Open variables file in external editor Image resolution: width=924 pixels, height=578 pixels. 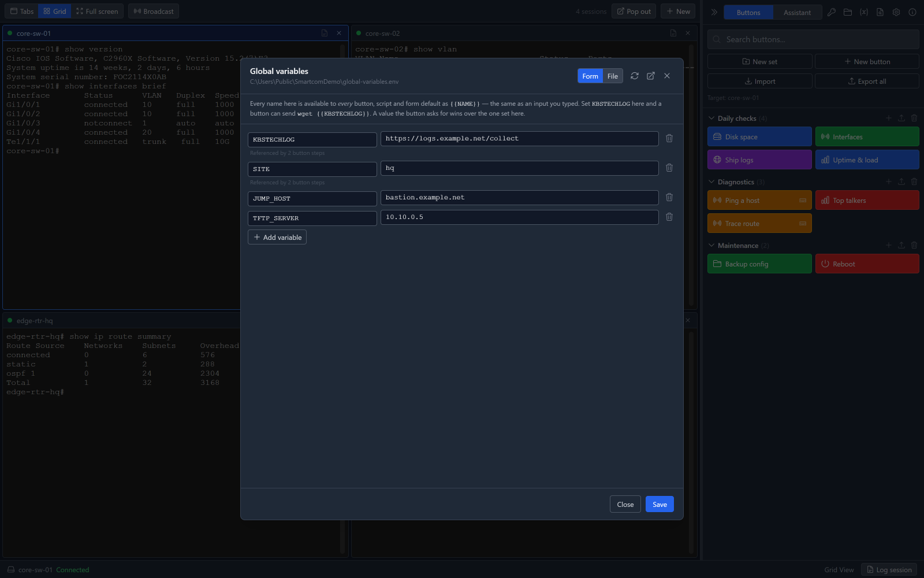pyautogui.click(x=651, y=76)
